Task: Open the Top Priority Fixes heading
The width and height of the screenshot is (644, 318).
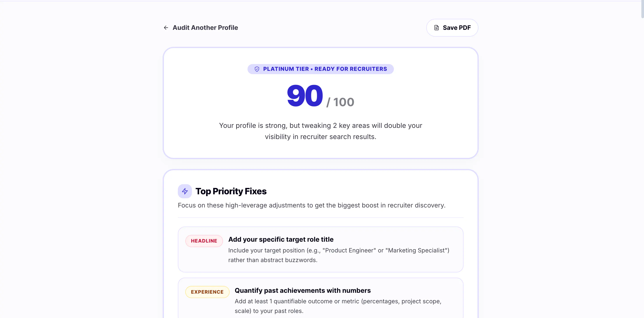Action: (x=231, y=191)
